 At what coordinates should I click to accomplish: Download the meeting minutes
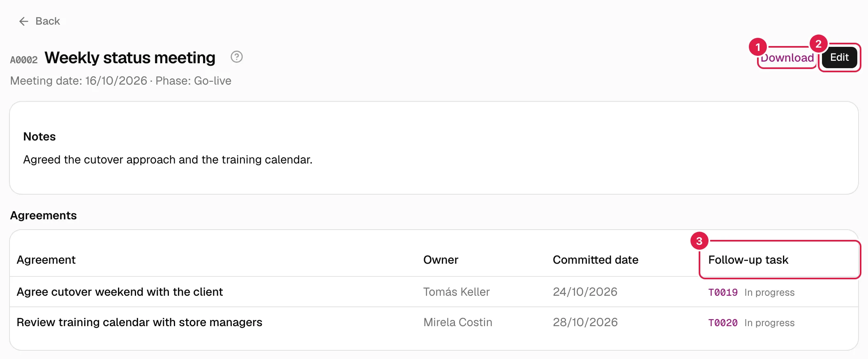787,58
